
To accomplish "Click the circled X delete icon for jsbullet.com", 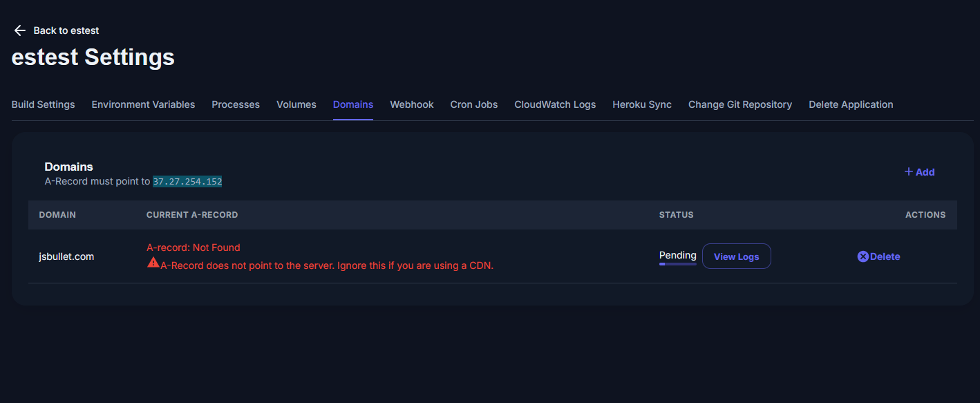I will 862,256.
